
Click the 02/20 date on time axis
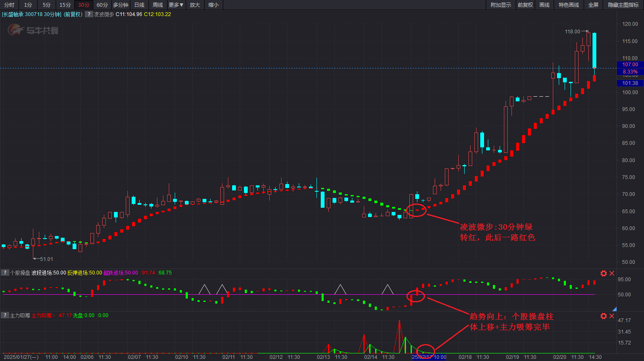tap(560, 357)
